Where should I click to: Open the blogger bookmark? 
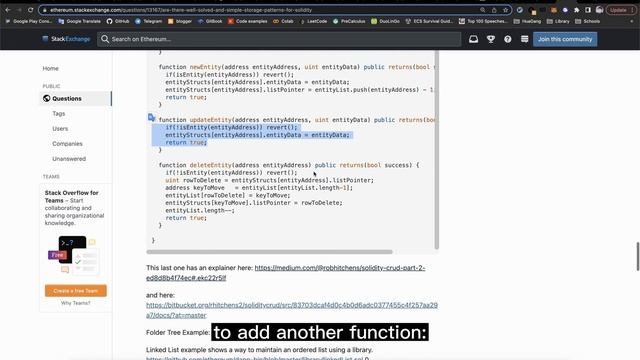pos(180,21)
